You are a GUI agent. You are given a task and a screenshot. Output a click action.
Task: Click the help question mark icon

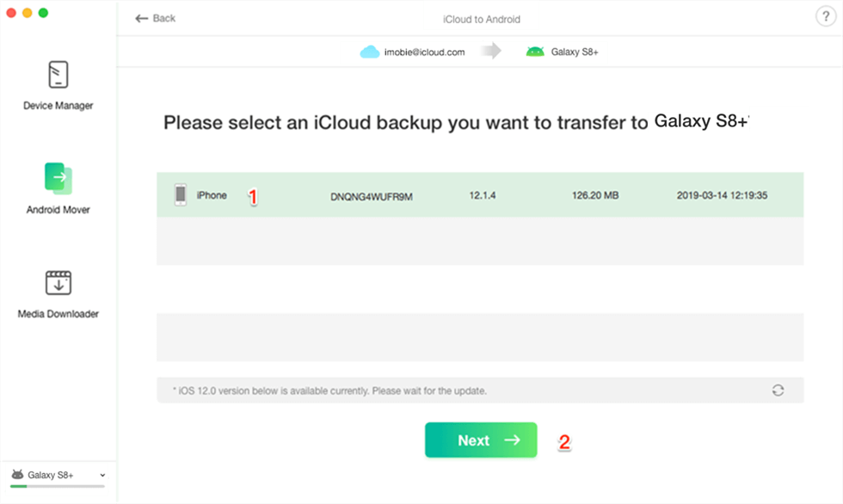coord(824,17)
